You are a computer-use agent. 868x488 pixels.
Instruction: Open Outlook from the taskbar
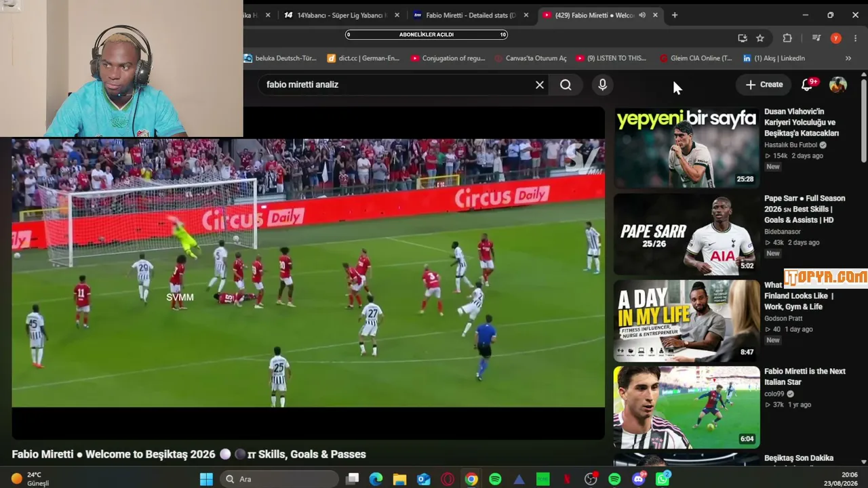pyautogui.click(x=424, y=479)
